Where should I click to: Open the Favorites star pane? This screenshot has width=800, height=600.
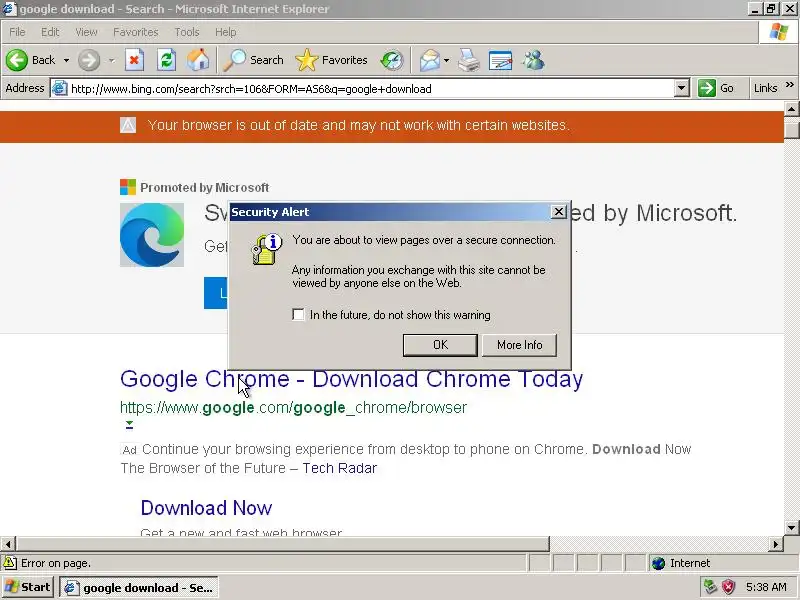[x=332, y=60]
